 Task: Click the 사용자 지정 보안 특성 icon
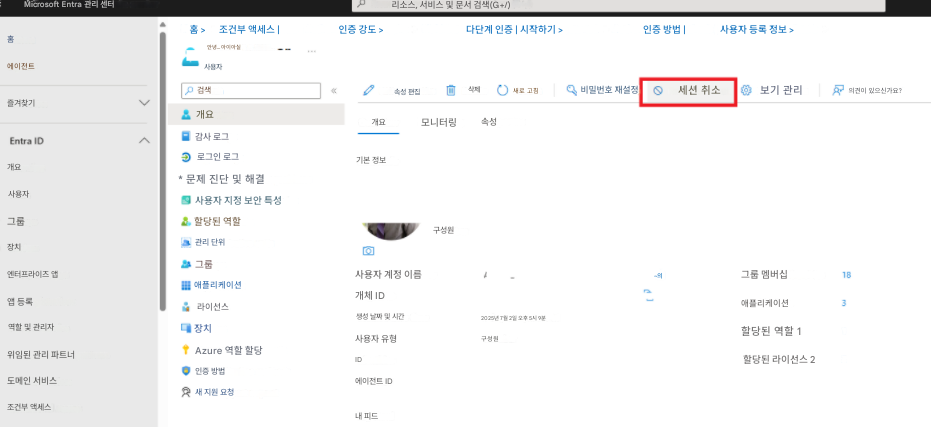186,200
